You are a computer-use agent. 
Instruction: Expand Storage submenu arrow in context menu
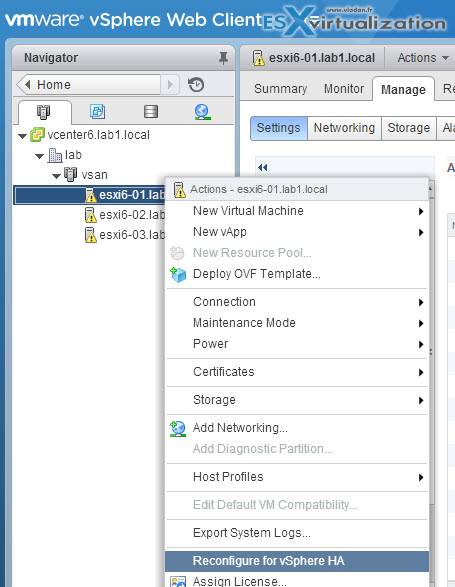click(421, 400)
